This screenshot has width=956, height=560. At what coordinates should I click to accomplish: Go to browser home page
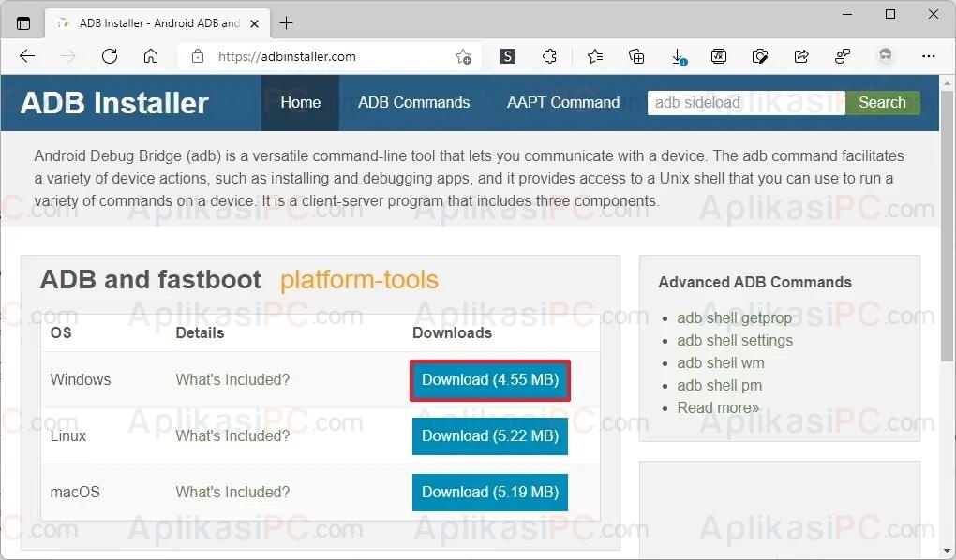(151, 57)
